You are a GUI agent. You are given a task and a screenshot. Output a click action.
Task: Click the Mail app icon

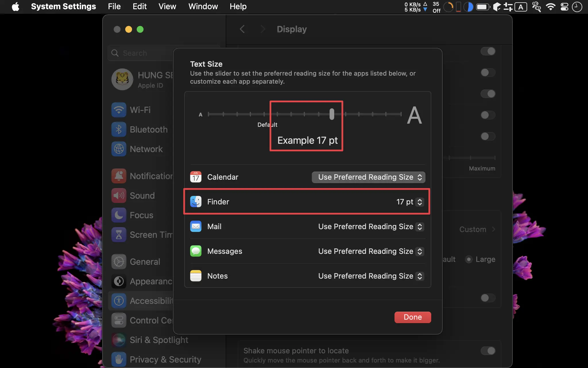click(x=196, y=226)
